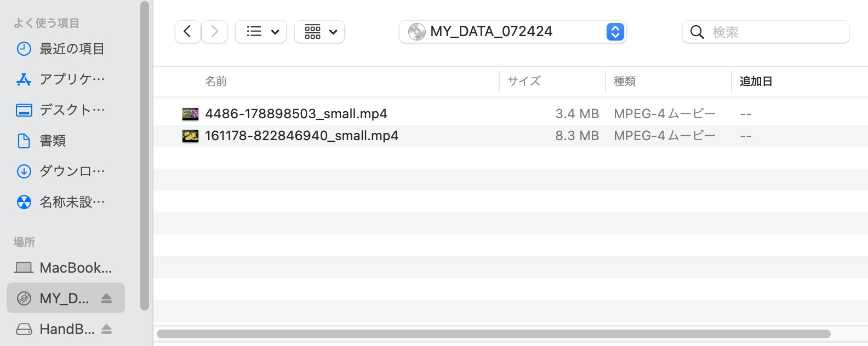Eject the MY_D… disc

107,298
